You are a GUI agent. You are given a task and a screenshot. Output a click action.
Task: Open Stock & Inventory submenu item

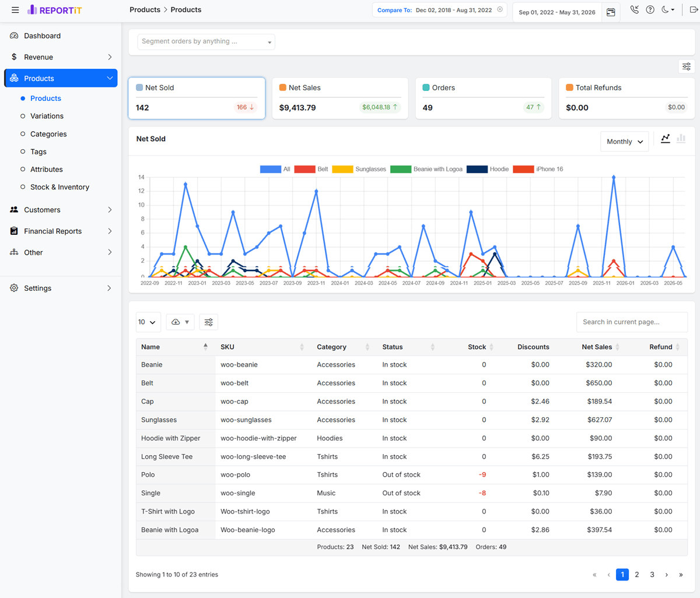[x=60, y=187]
